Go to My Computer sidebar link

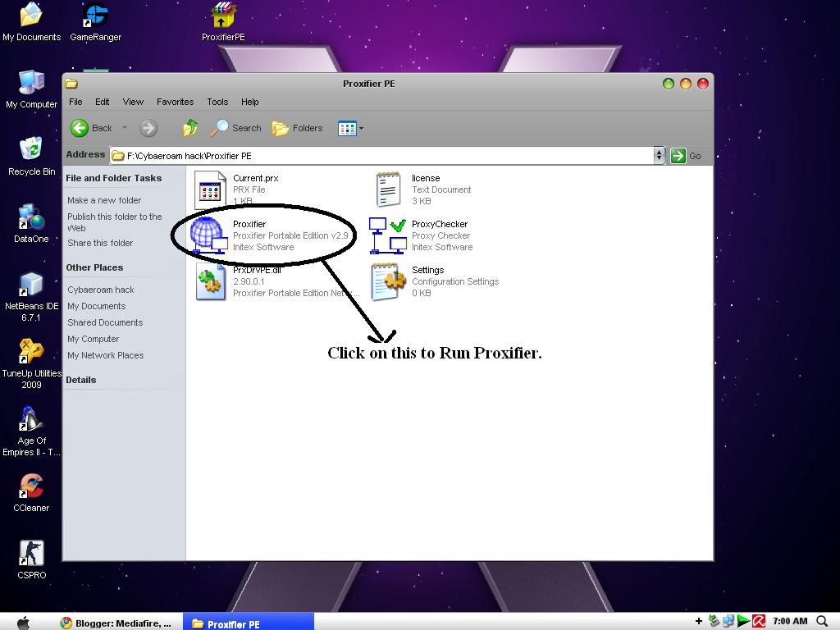(94, 339)
